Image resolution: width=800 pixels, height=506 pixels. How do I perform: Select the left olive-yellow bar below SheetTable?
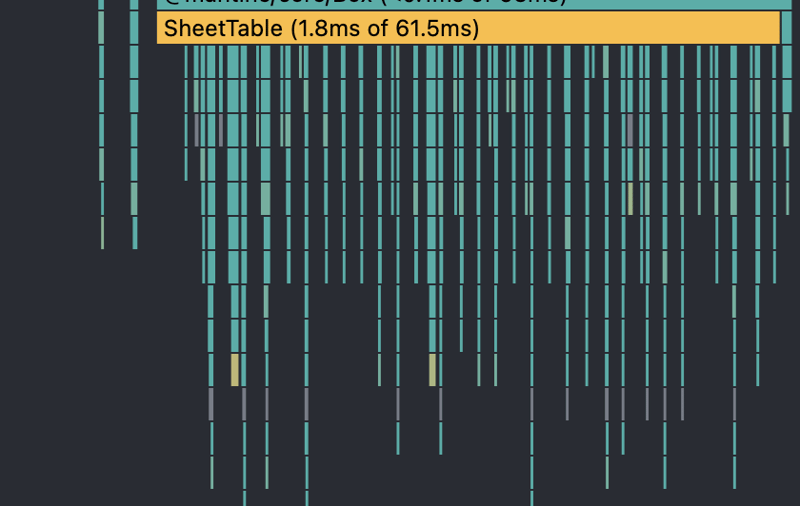235,369
